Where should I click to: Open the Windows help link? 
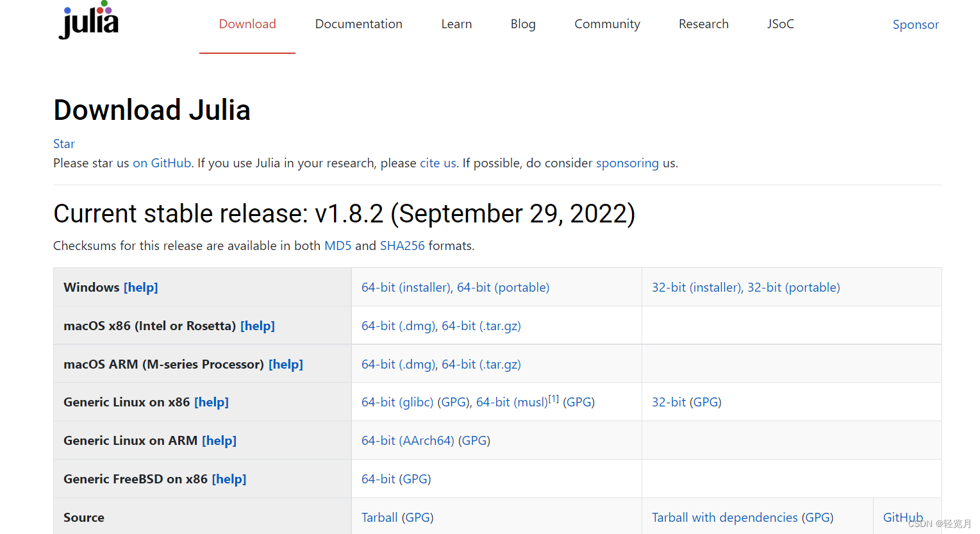click(141, 287)
